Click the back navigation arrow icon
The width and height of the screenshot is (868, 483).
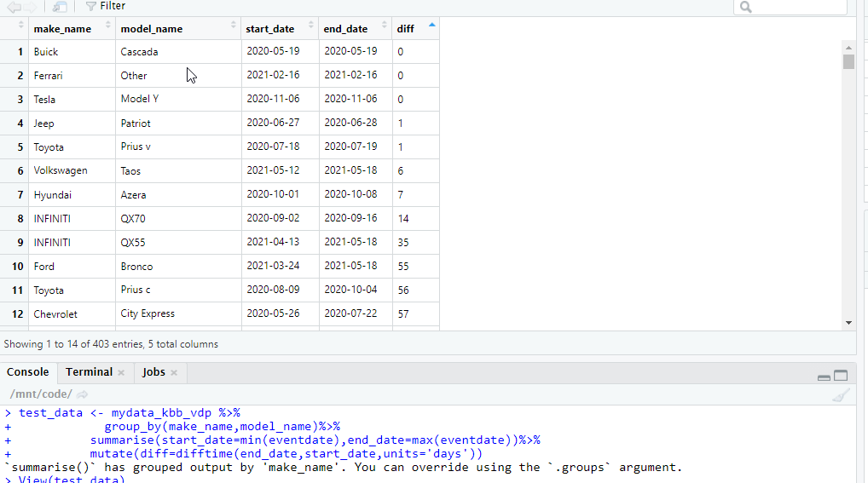coord(14,7)
